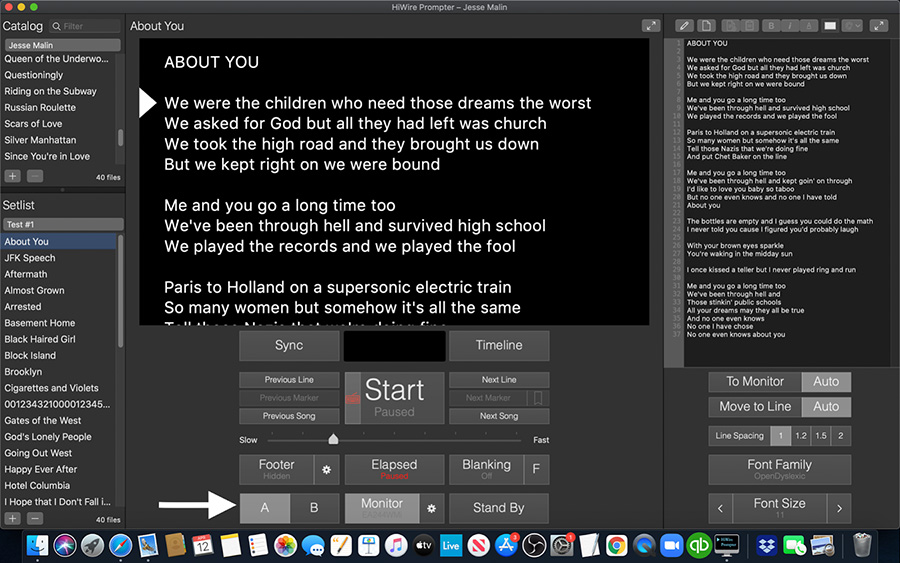
Task: Open Safari from the Dock
Action: [x=121, y=545]
